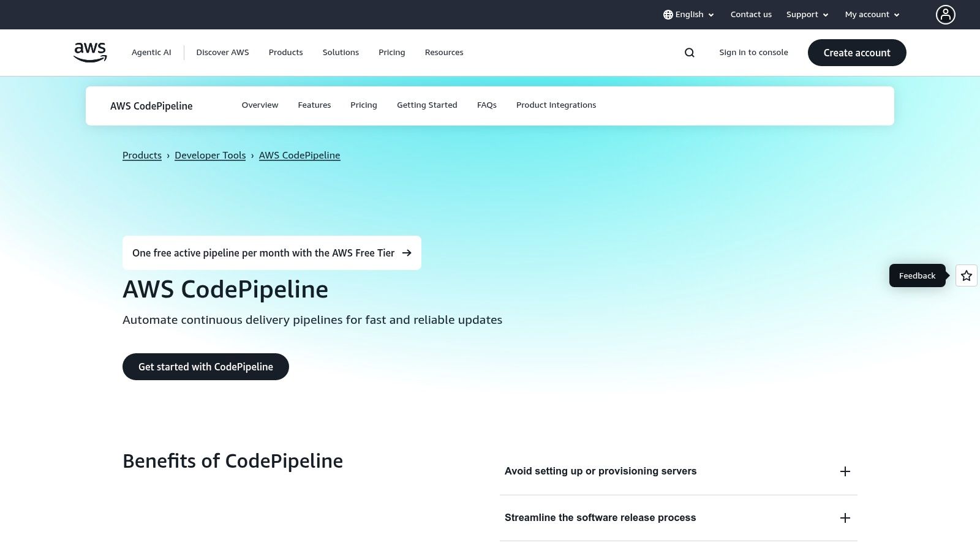Screen dimensions: 980x551
Task: Open the search magnifier icon
Action: coord(690,53)
